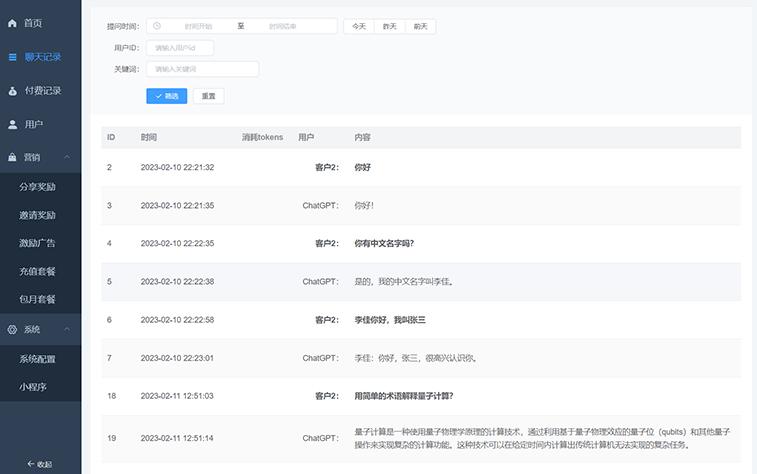Click timestamp 2023-02-10 22:22:58

(177, 320)
